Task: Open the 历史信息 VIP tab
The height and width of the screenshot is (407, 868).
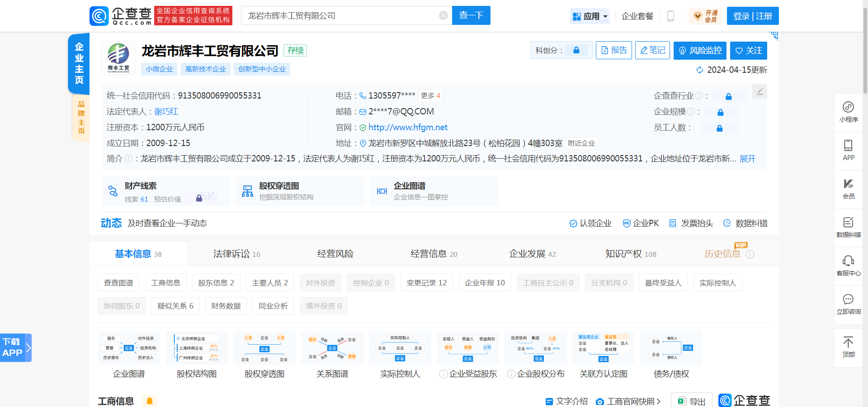Action: tap(722, 254)
